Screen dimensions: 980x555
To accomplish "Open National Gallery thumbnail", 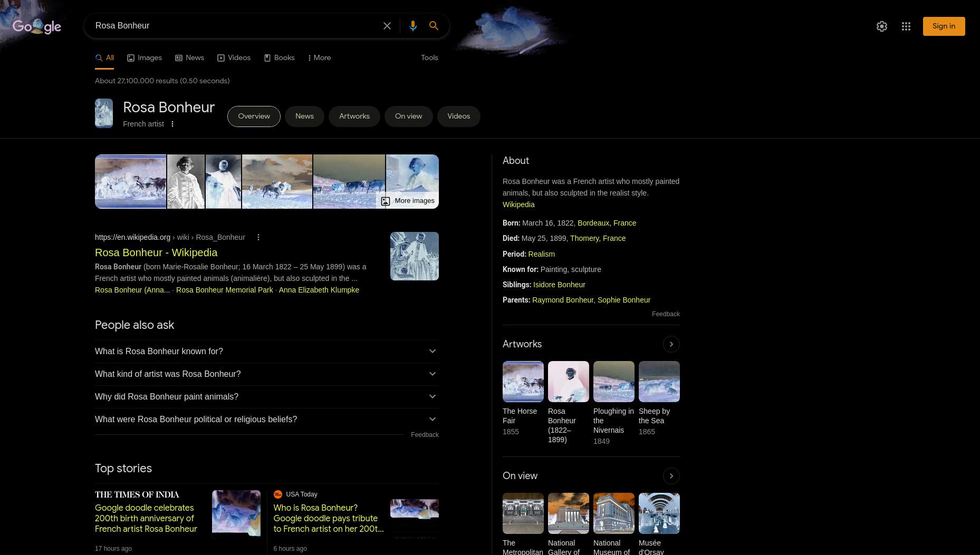I will pyautogui.click(x=569, y=513).
